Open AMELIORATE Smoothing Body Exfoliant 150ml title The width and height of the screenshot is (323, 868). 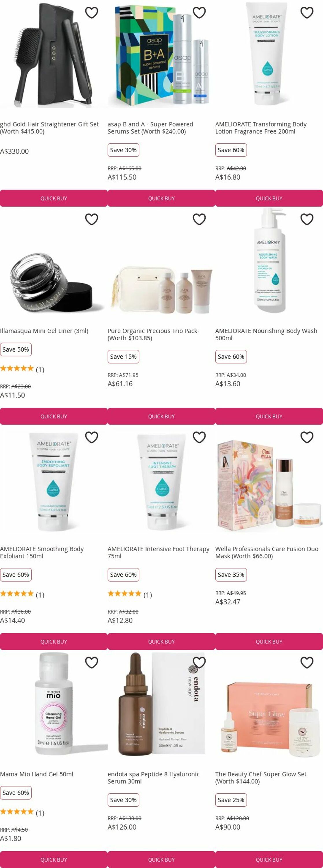coord(42,552)
